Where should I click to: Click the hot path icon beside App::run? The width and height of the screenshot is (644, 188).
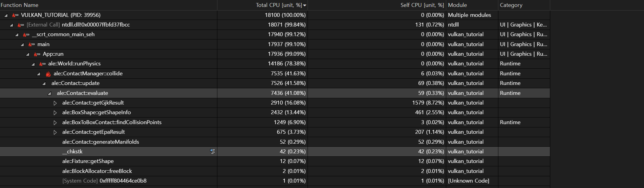point(37,54)
